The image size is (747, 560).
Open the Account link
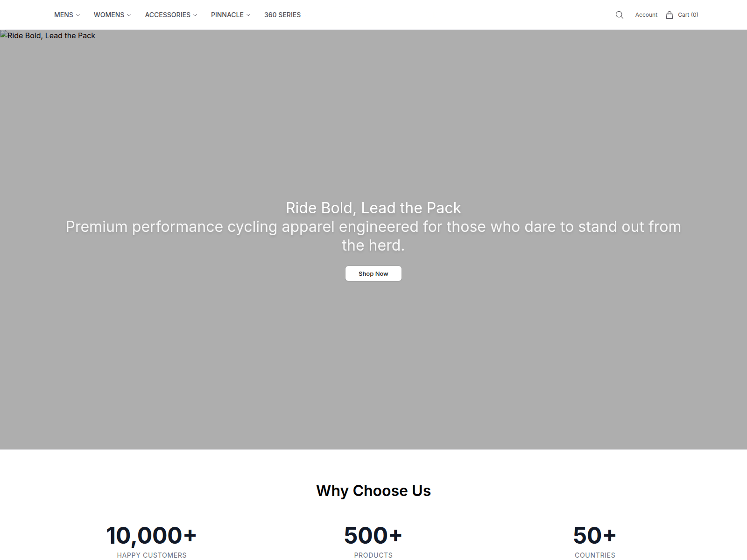(x=646, y=15)
